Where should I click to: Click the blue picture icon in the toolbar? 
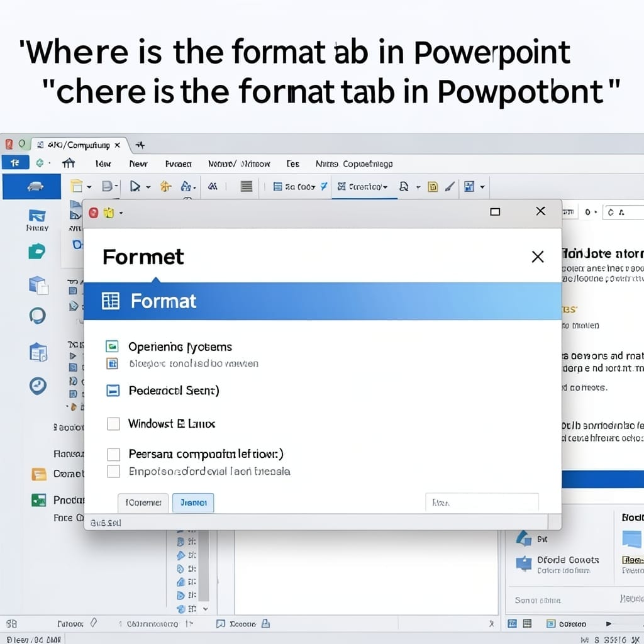tap(469, 187)
